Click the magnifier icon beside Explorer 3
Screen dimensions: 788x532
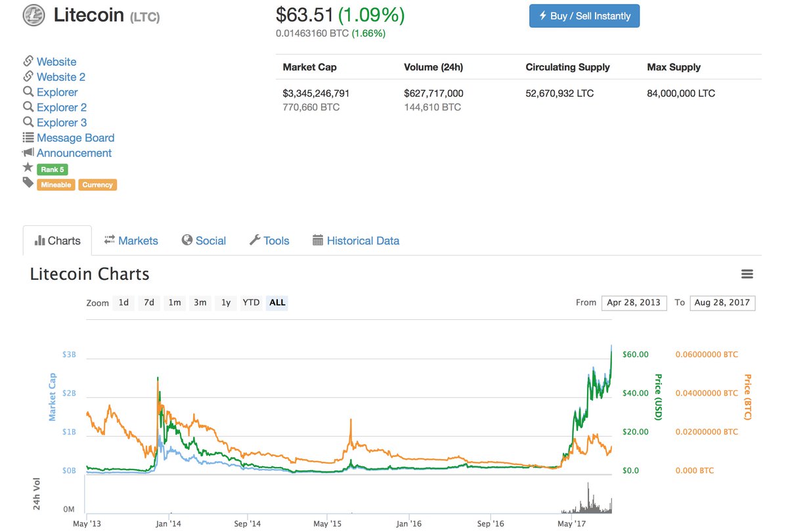point(28,122)
